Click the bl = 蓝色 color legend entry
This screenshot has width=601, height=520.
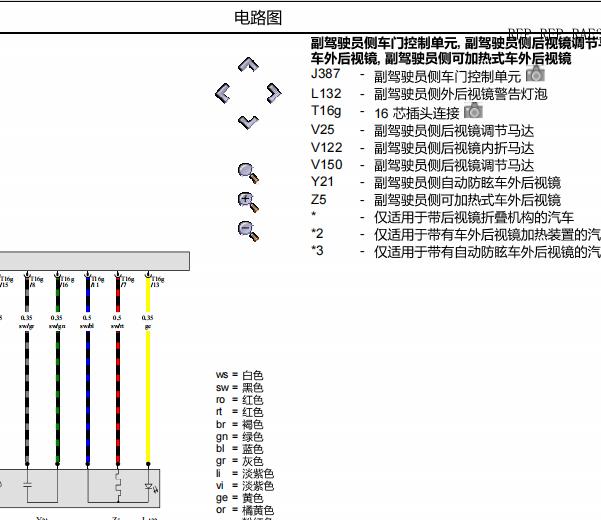239,449
